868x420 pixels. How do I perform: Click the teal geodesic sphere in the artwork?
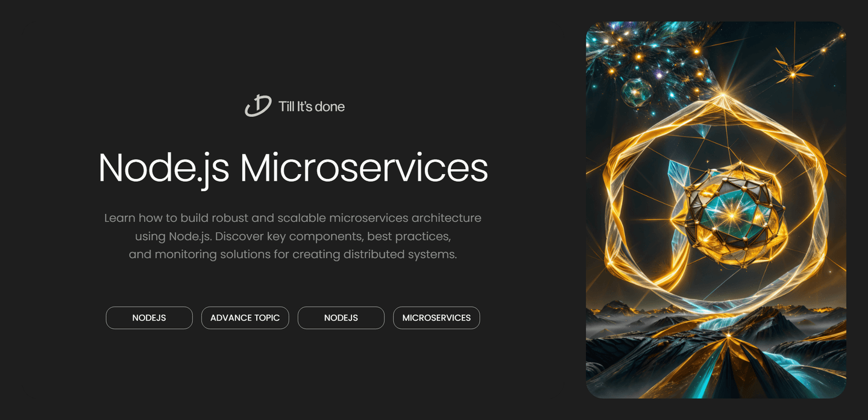[x=732, y=214]
